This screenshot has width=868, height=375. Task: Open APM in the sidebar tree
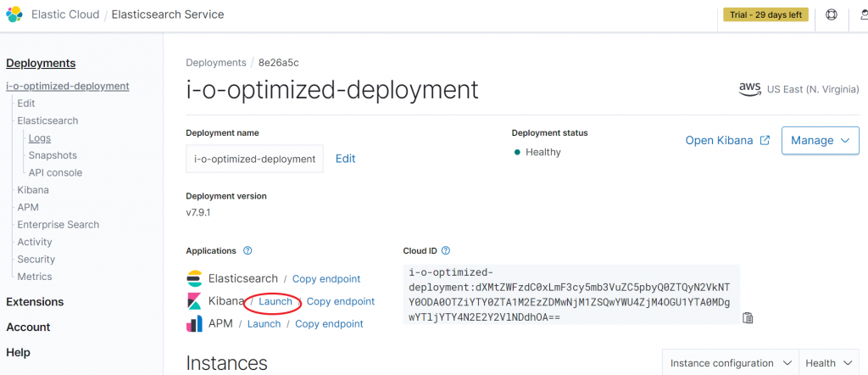pos(28,207)
